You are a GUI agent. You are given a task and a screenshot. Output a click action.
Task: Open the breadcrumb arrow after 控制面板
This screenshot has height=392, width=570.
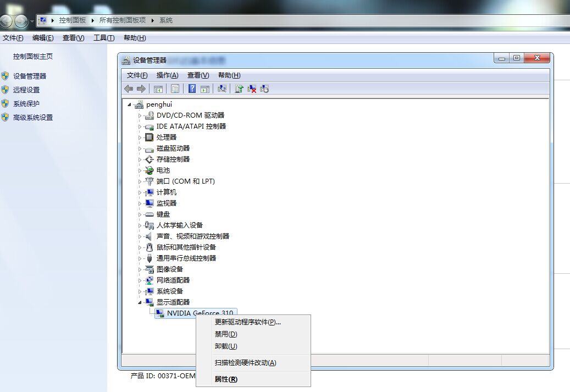(x=93, y=20)
